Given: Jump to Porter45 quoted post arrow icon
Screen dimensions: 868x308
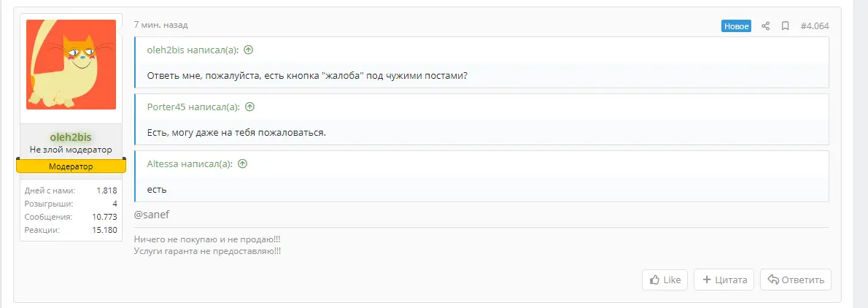Looking at the screenshot, I should (249, 107).
